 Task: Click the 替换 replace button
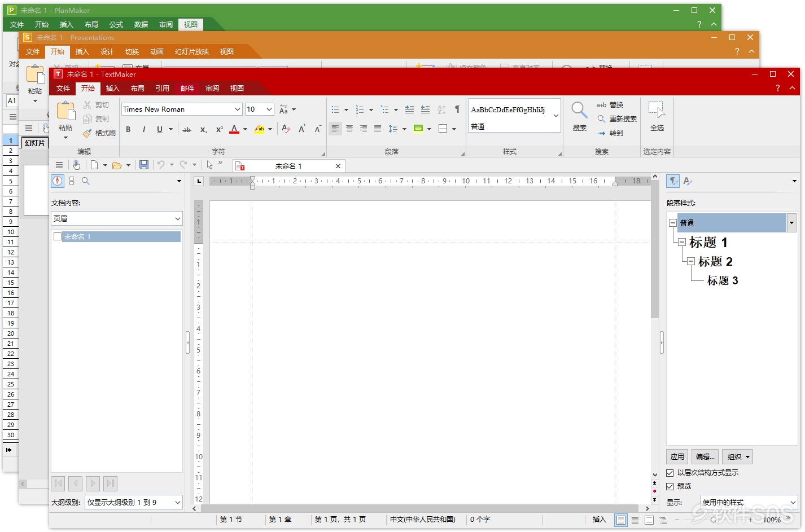click(x=610, y=105)
